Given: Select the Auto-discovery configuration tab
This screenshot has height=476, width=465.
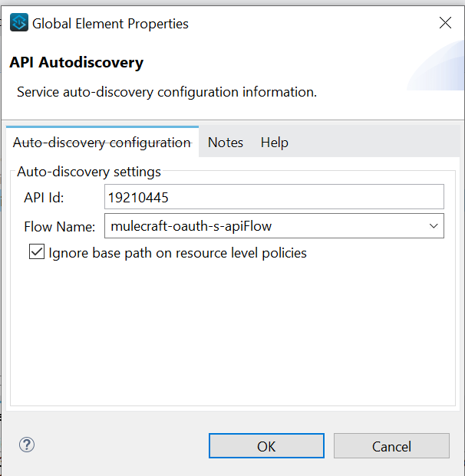Looking at the screenshot, I should coord(102,143).
